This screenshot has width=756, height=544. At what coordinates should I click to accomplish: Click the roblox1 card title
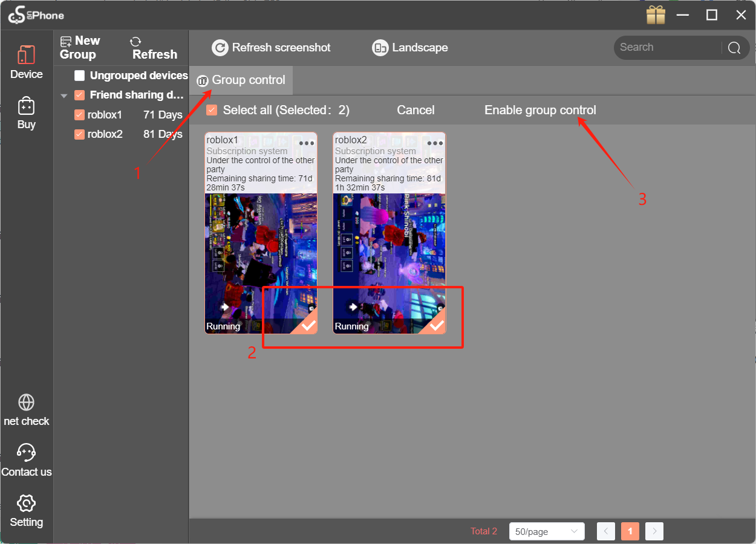click(223, 140)
